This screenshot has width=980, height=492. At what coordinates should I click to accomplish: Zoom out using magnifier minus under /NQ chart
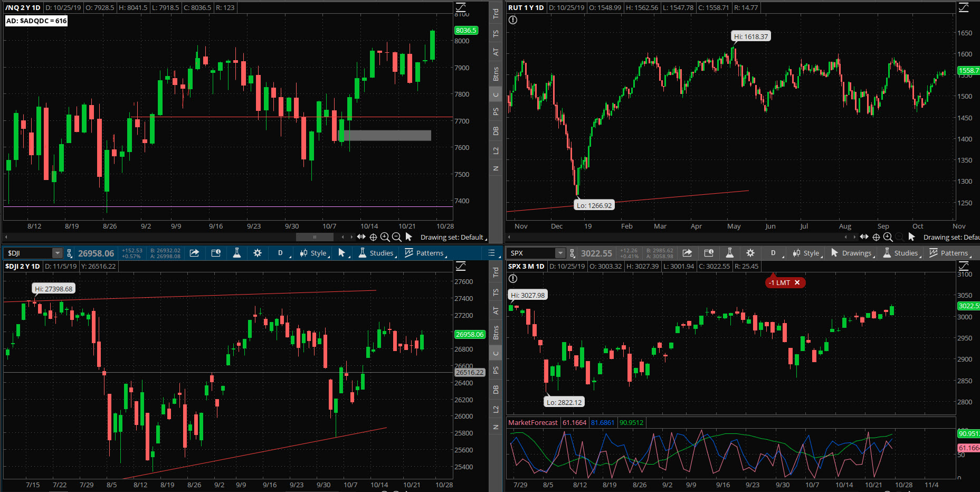coord(396,237)
